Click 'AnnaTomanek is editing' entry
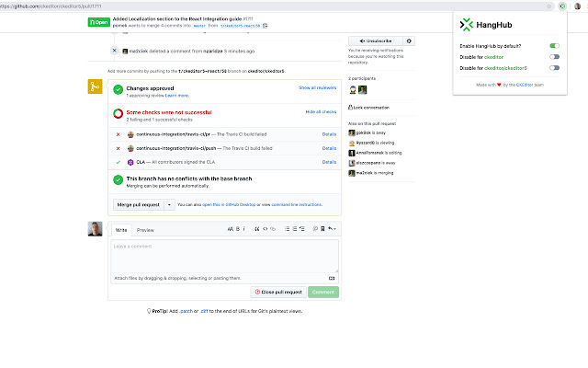 (x=375, y=153)
